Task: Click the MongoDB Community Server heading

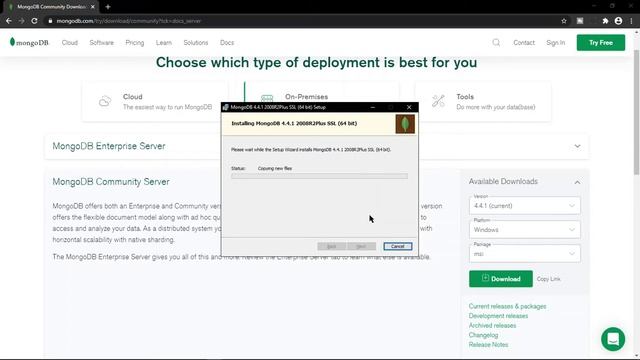Action: (x=111, y=182)
